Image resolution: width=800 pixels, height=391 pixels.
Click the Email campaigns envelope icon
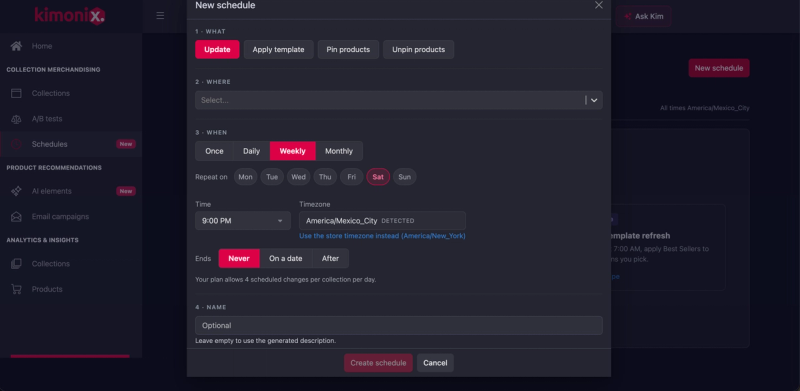pyautogui.click(x=16, y=216)
